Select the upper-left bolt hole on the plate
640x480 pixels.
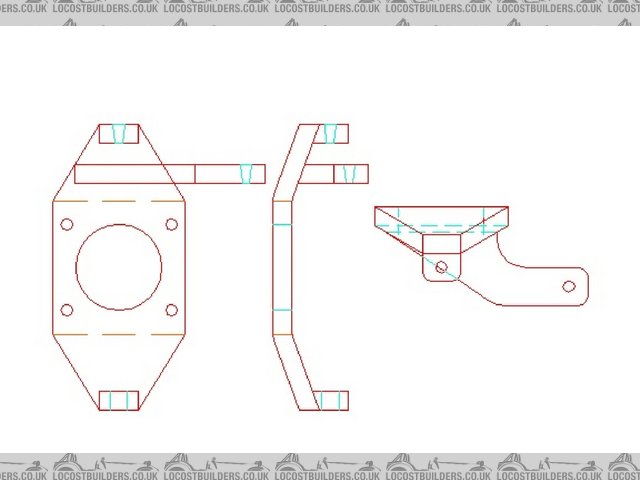[67, 224]
